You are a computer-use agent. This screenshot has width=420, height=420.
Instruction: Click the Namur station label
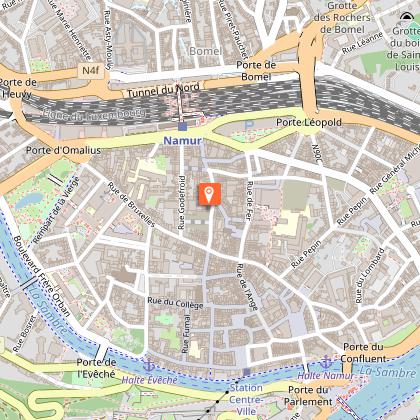pyautogui.click(x=182, y=141)
